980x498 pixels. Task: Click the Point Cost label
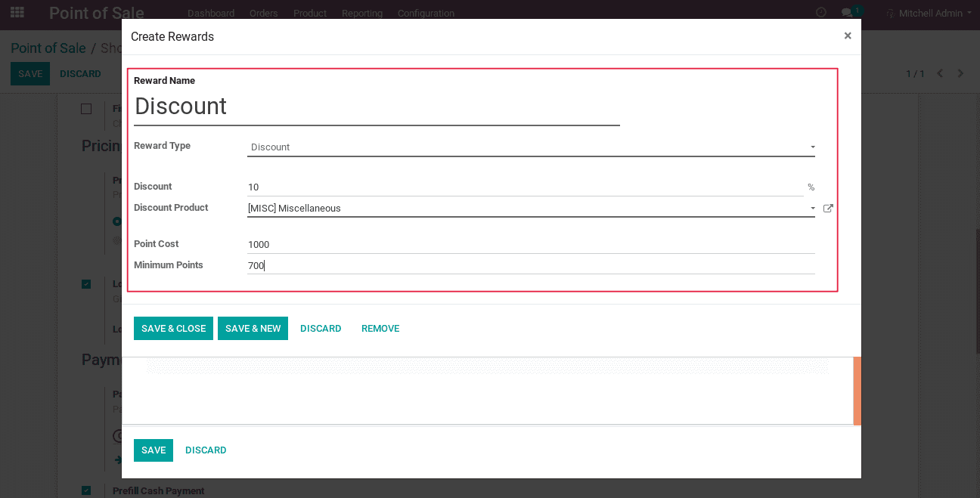156,244
